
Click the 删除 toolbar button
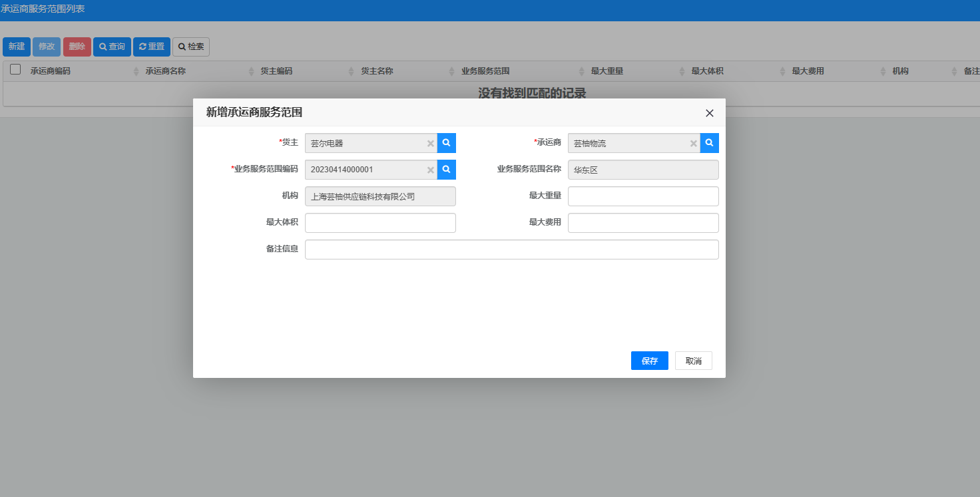pos(77,47)
